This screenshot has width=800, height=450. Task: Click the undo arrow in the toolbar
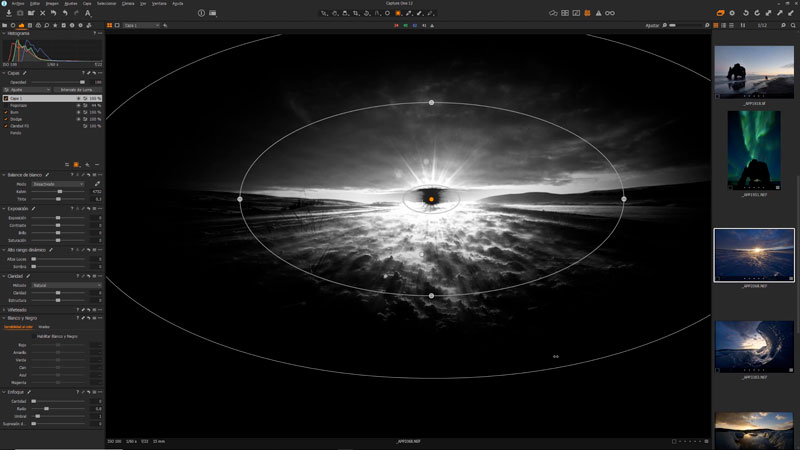click(x=65, y=13)
